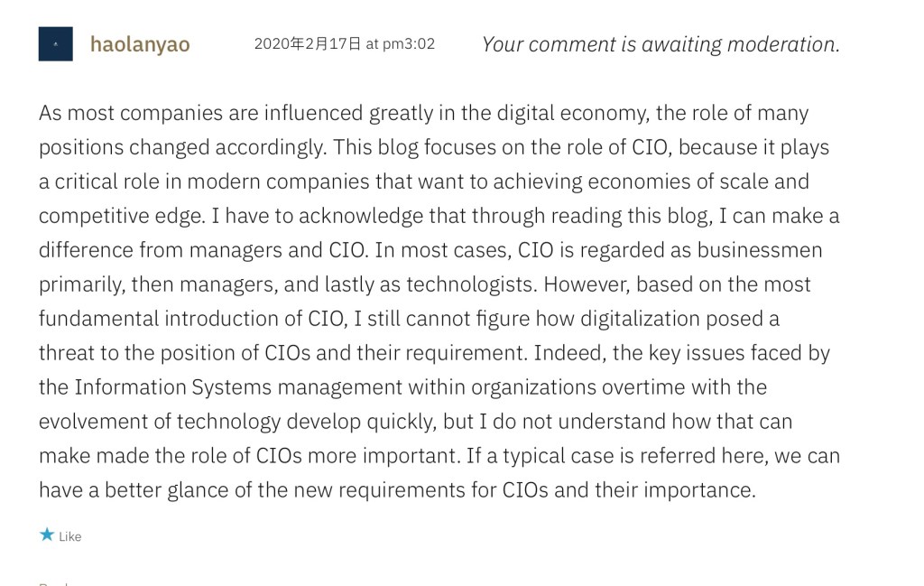Click the word 'technologists' in the comment

point(468,284)
